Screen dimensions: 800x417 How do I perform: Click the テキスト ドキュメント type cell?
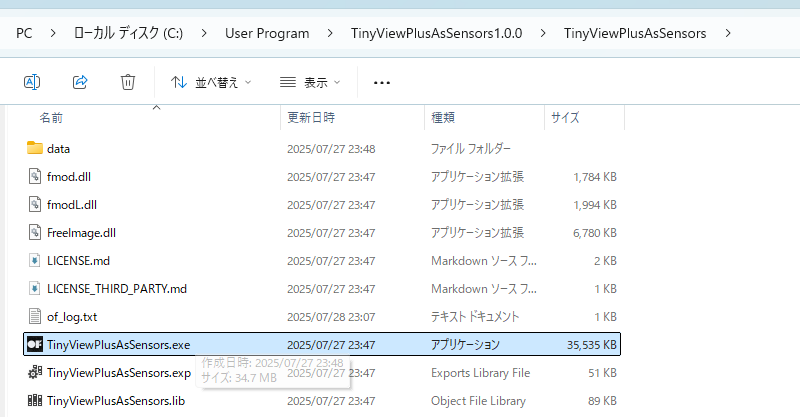click(x=475, y=317)
